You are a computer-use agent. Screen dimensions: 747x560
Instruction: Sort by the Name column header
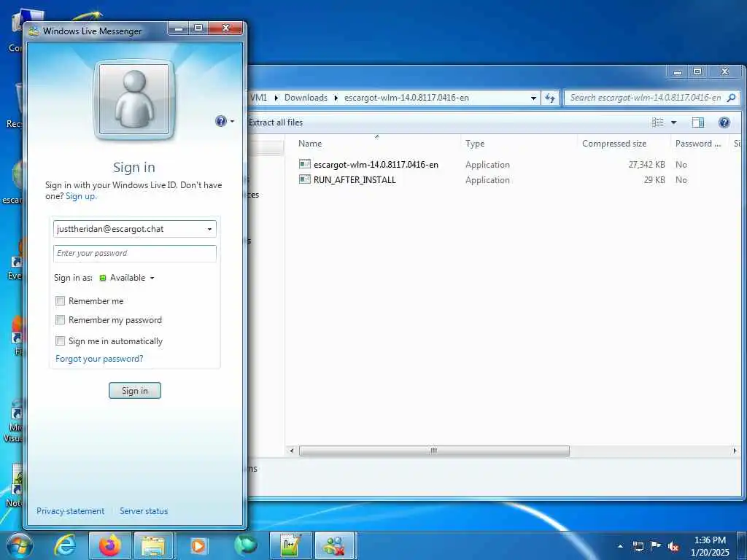(310, 144)
